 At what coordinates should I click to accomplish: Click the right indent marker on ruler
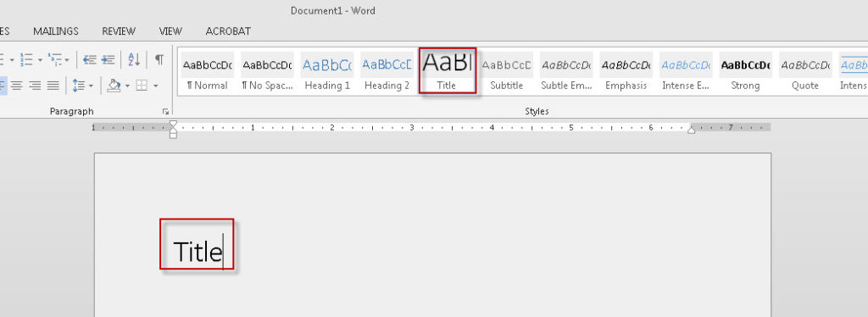(692, 131)
